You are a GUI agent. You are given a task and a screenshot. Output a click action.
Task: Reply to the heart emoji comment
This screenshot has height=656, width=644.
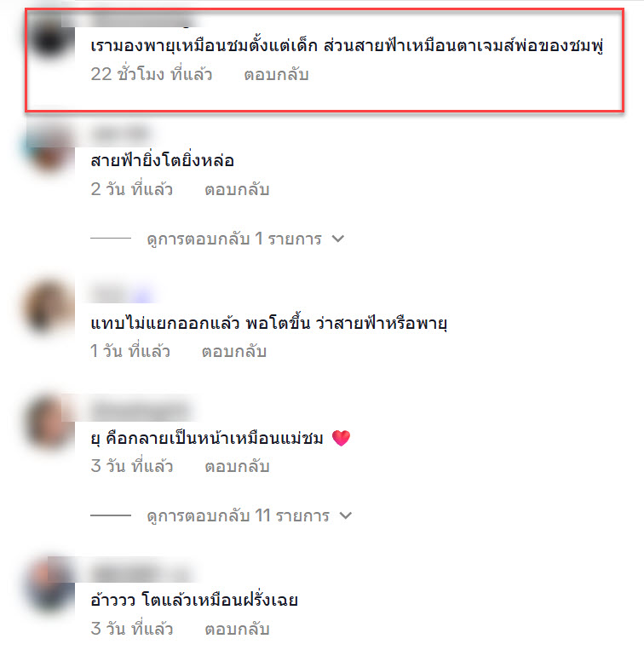tap(237, 467)
